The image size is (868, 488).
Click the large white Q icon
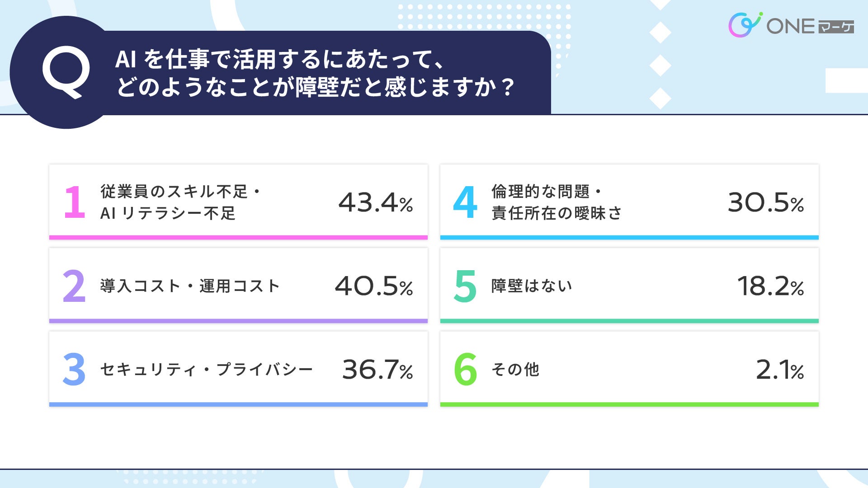point(66,71)
